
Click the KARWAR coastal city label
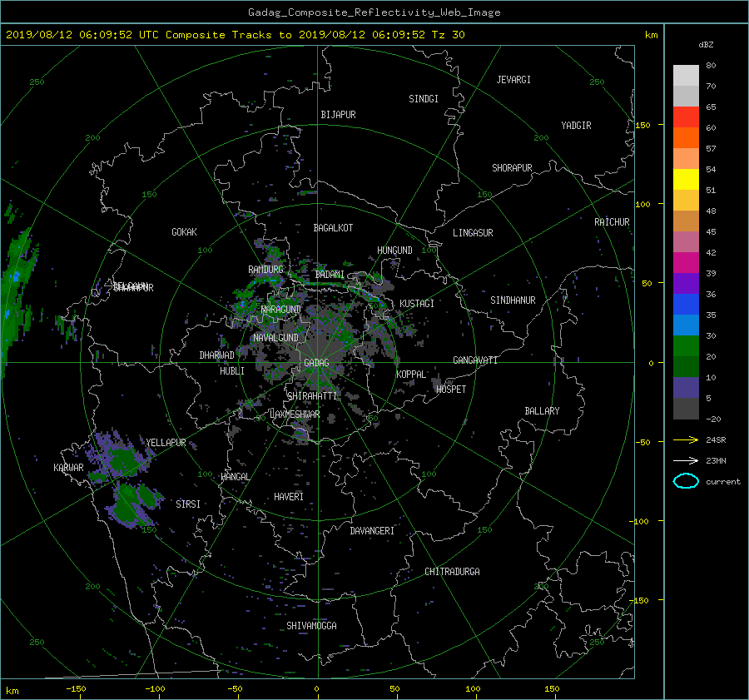click(x=68, y=468)
